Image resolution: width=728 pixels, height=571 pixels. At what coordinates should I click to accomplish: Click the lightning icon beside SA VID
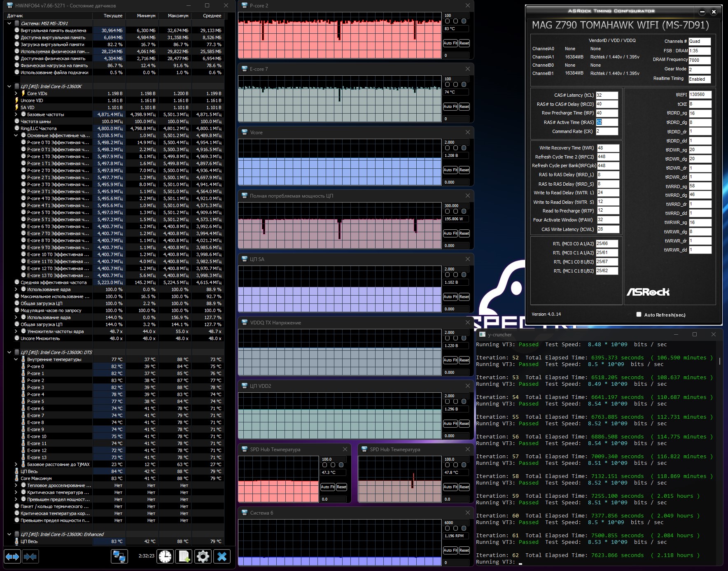click(17, 107)
